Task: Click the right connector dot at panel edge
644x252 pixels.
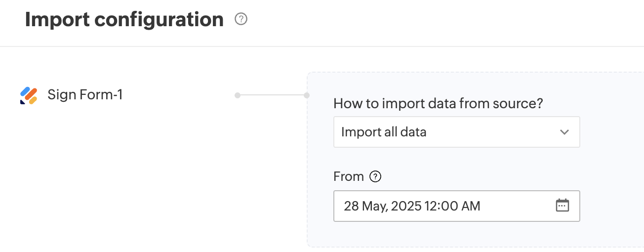Action: (x=307, y=95)
